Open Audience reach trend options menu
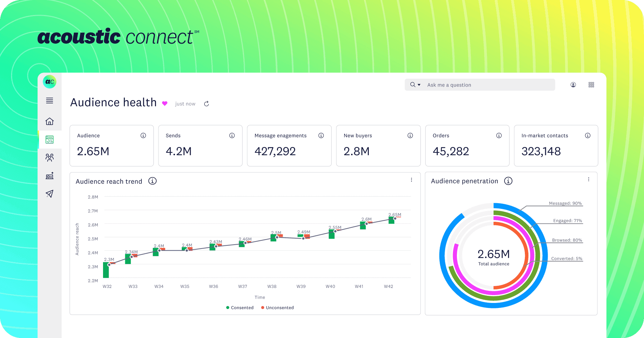 pos(411,180)
